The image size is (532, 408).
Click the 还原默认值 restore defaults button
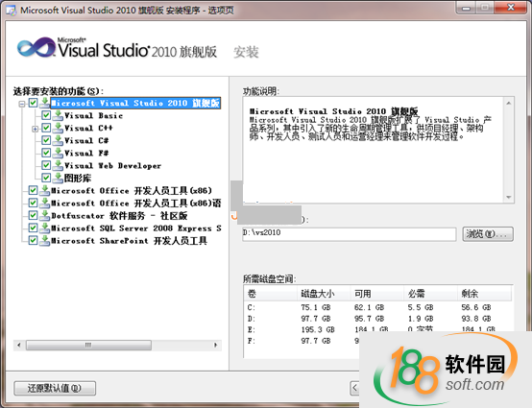point(55,388)
